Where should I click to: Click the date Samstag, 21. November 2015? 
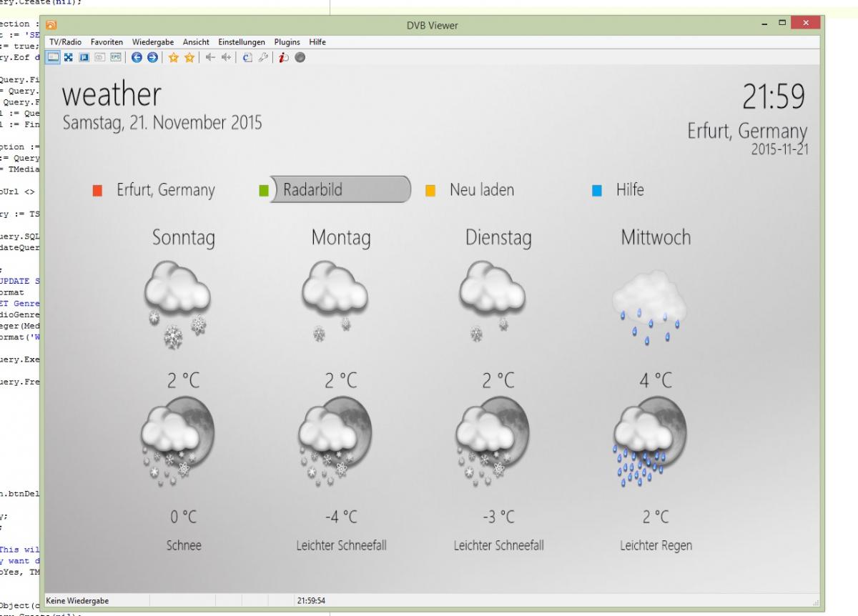(162, 123)
